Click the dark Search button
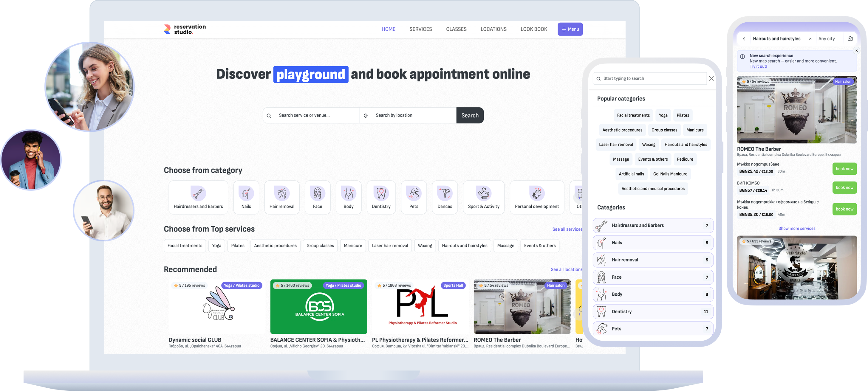Viewport: 868px width, 391px height. (470, 116)
